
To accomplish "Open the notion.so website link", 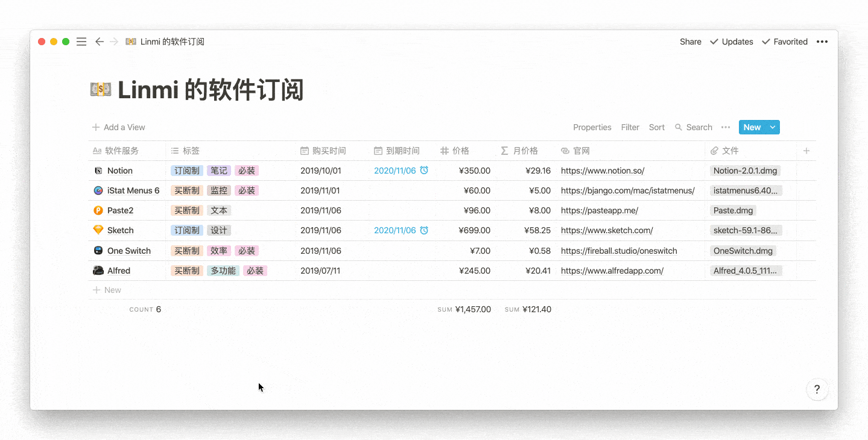I will point(603,171).
